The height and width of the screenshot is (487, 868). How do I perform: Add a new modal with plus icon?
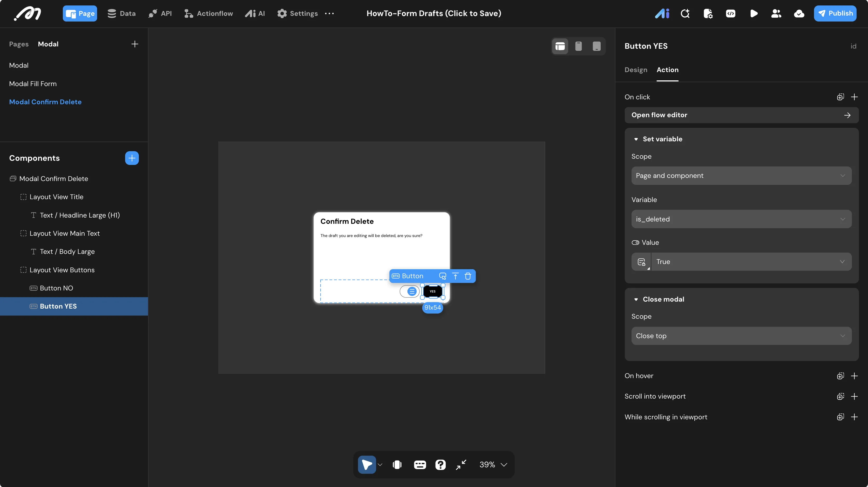point(135,44)
